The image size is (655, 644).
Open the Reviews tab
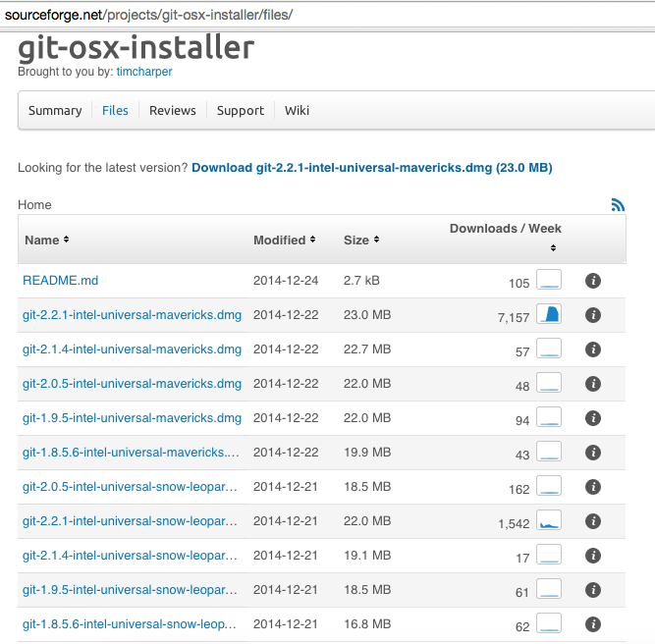point(173,111)
